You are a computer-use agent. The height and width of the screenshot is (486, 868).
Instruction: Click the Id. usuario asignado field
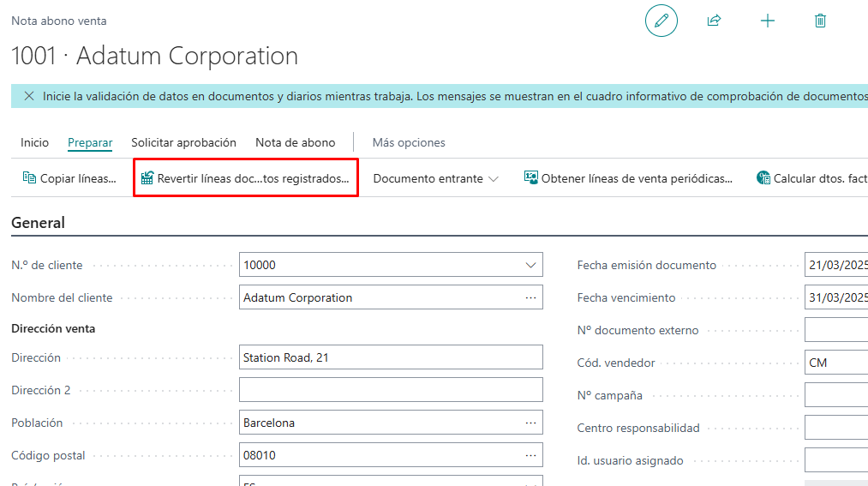click(836, 460)
